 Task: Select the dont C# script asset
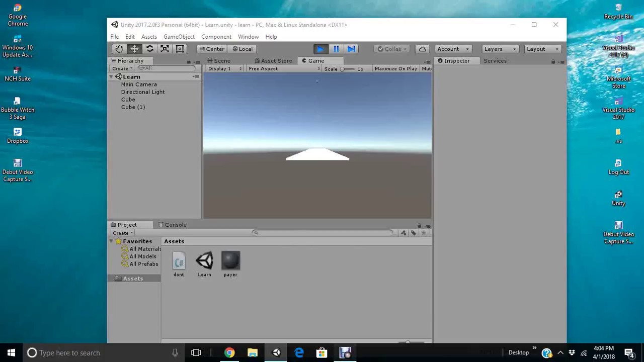coord(179,264)
